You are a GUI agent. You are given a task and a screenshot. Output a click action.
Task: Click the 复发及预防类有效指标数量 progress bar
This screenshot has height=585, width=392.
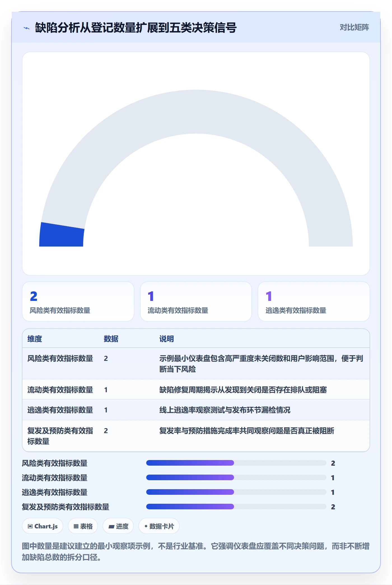pos(236,507)
